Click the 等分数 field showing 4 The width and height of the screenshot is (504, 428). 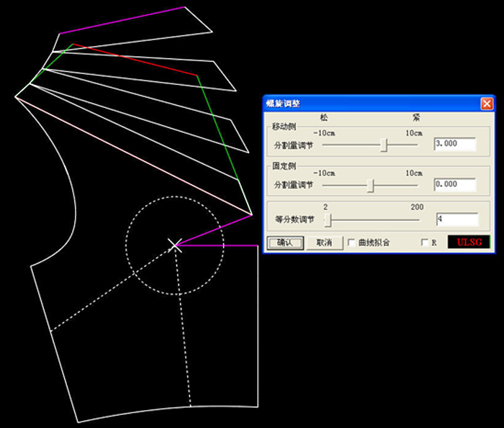tap(457, 219)
